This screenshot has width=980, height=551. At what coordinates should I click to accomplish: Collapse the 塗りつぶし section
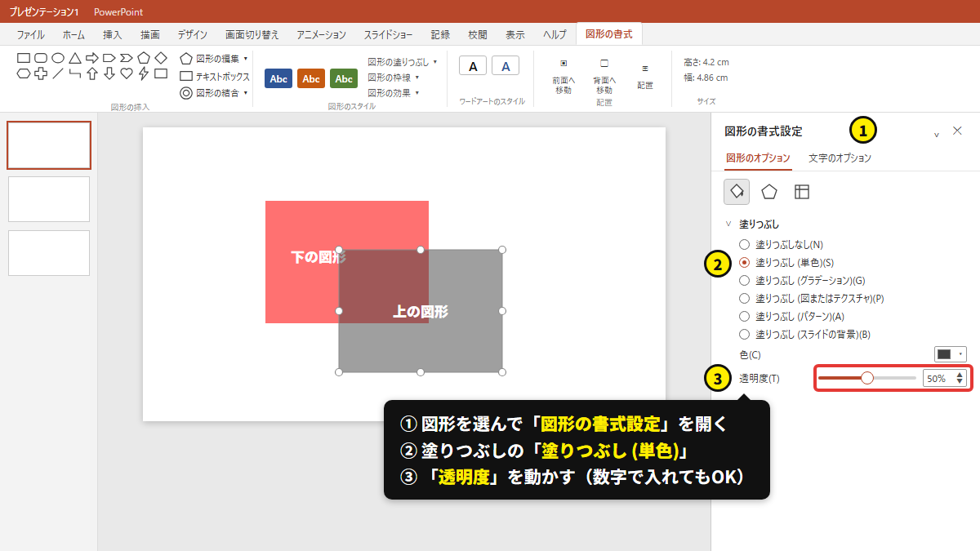728,224
